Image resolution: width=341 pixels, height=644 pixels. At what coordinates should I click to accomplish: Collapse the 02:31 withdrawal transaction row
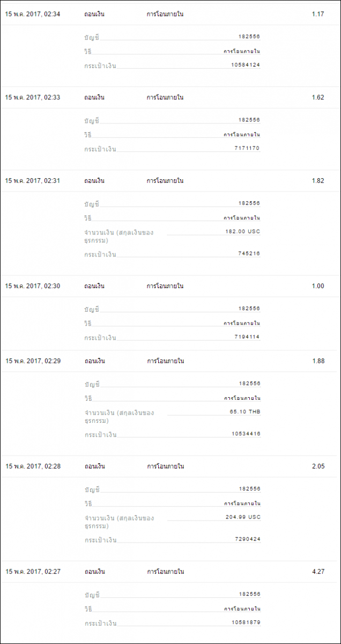point(171,181)
